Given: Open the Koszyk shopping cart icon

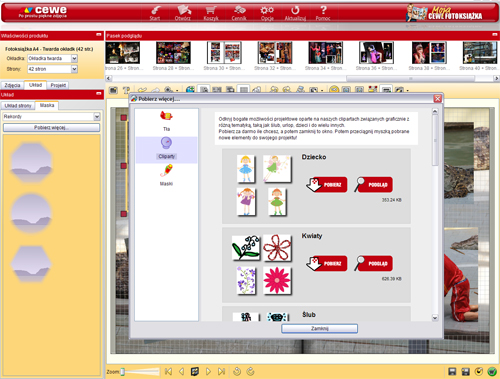Looking at the screenshot, I should tap(211, 13).
